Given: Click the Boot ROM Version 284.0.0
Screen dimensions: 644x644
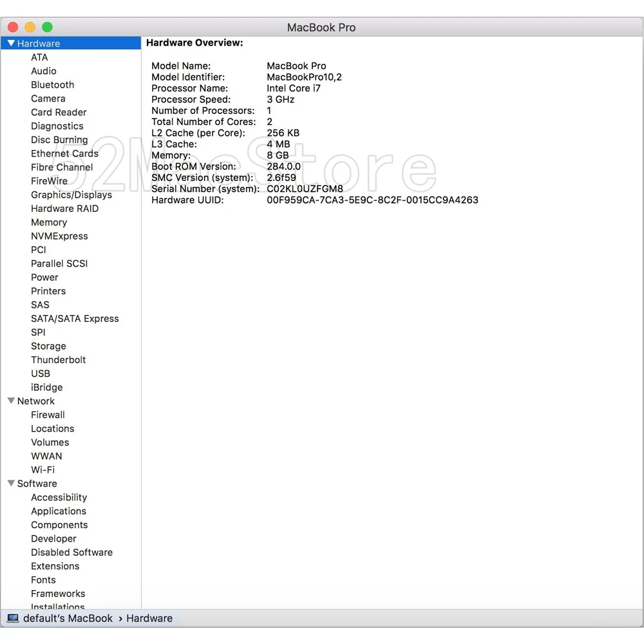Looking at the screenshot, I should pyautogui.click(x=283, y=166).
